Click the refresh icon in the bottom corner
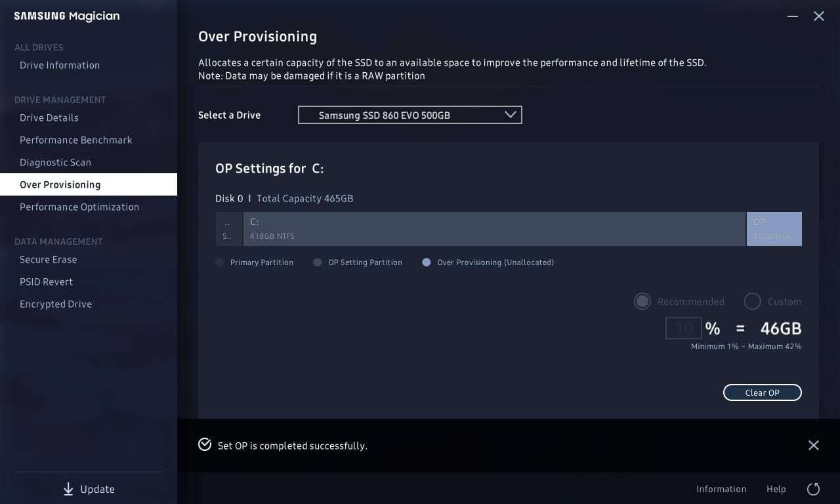Screen dimensions: 840x504 (814, 489)
